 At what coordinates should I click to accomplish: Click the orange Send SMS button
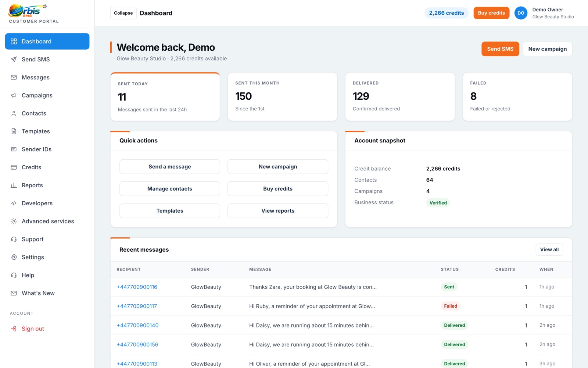pos(500,49)
